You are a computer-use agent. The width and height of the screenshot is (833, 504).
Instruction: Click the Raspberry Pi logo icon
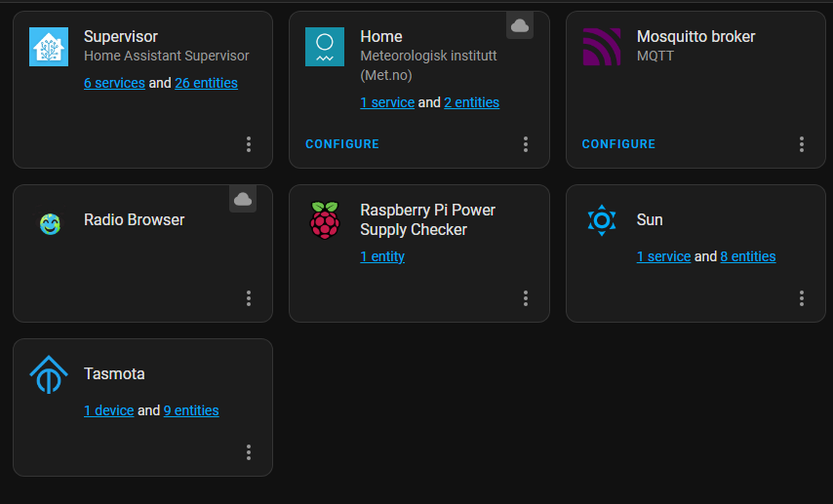point(325,220)
